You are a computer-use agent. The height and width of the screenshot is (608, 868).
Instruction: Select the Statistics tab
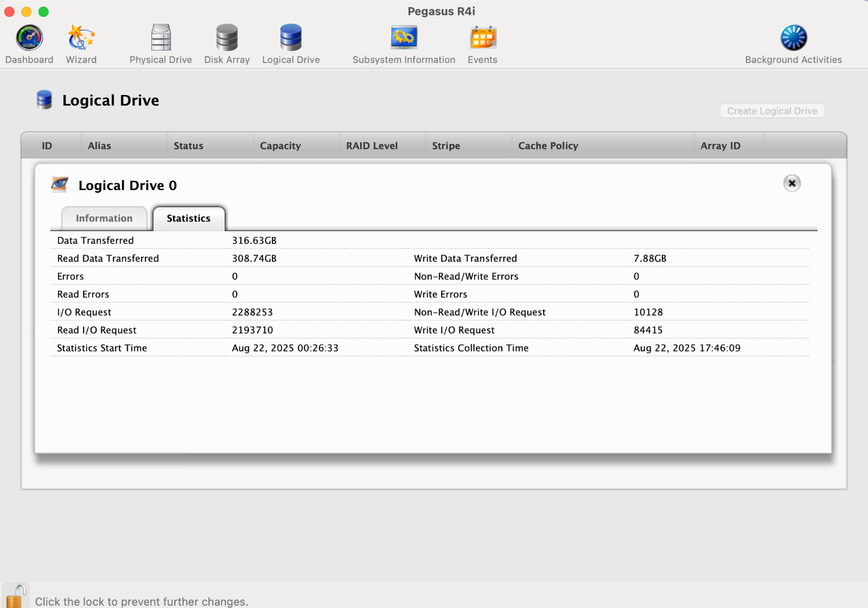(188, 218)
